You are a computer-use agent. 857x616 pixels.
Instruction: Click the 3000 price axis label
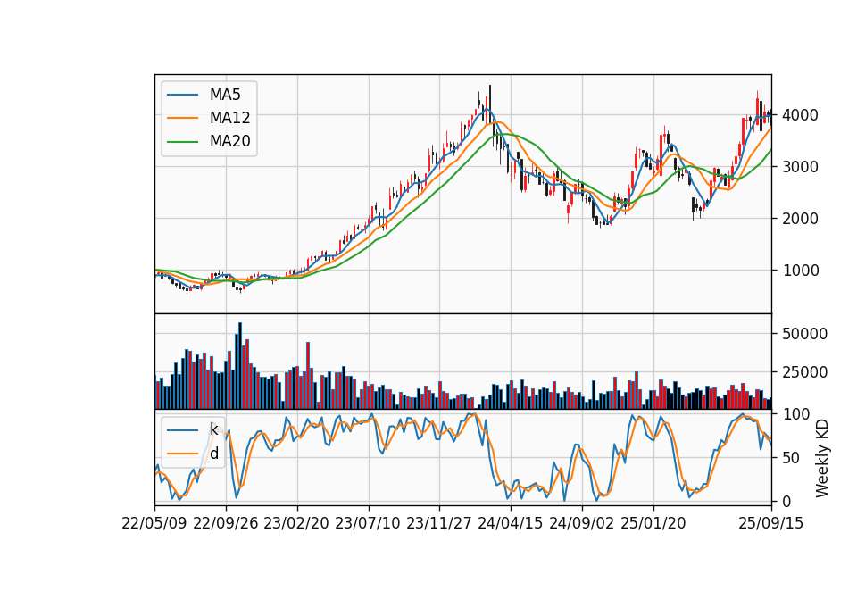tap(800, 167)
